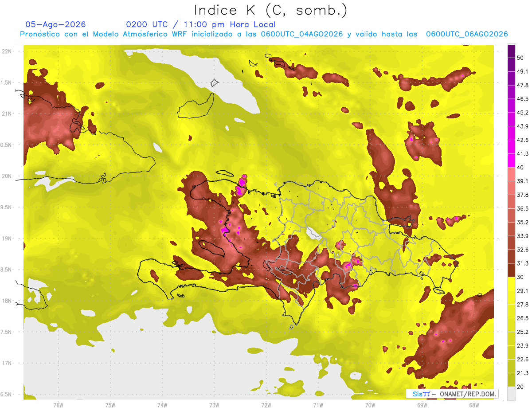
Task: Click the colorbar value '32.6'
Action: [523, 250]
